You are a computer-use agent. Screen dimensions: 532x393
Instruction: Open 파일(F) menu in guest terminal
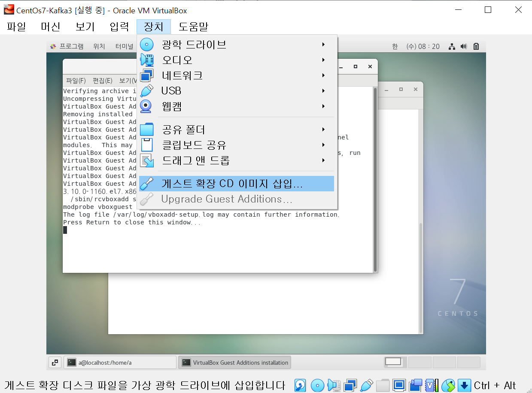(x=76, y=81)
